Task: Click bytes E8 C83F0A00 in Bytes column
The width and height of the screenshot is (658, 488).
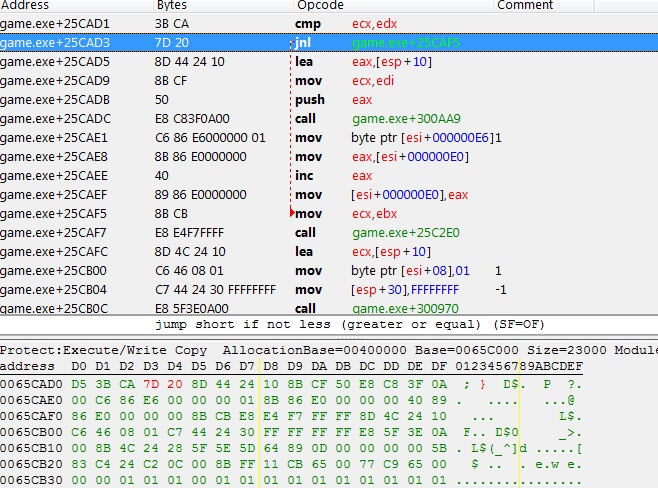Action: 192,119
